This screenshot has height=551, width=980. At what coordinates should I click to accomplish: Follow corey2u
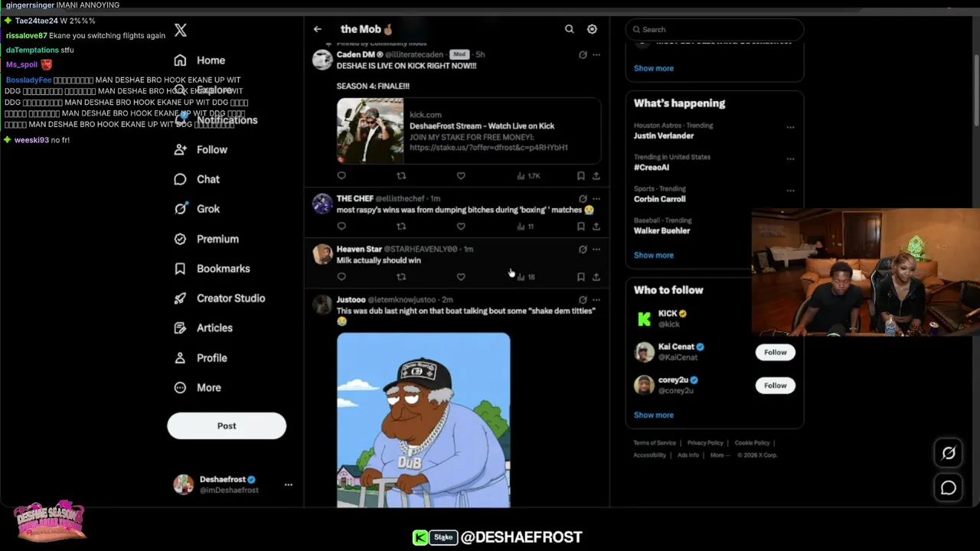pyautogui.click(x=775, y=385)
